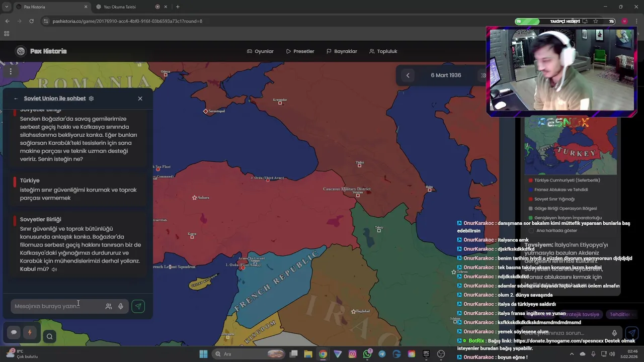The height and width of the screenshot is (362, 644).
Task: Click the microphone in the advisor question box
Action: tap(614, 333)
